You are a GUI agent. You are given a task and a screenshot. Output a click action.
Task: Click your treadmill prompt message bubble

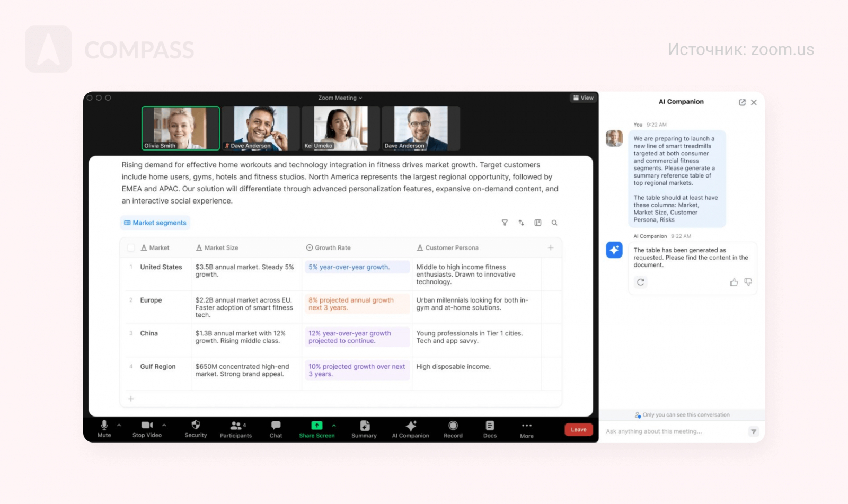click(677, 179)
